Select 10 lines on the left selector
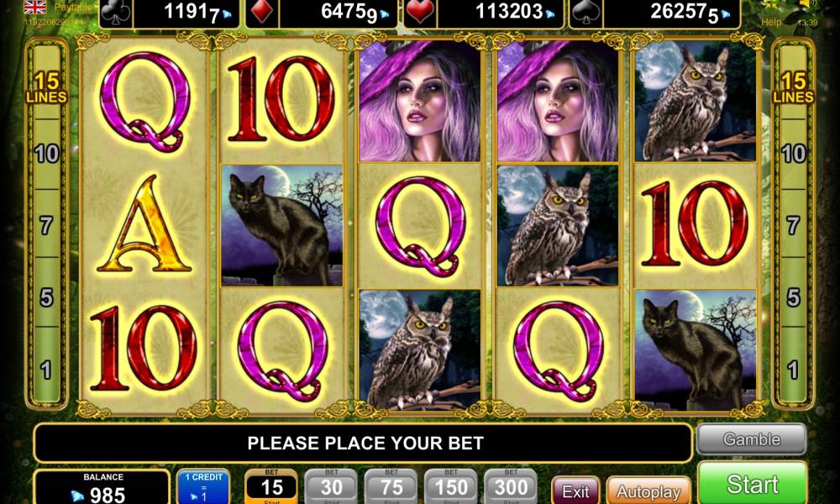840x504 pixels. [46, 155]
